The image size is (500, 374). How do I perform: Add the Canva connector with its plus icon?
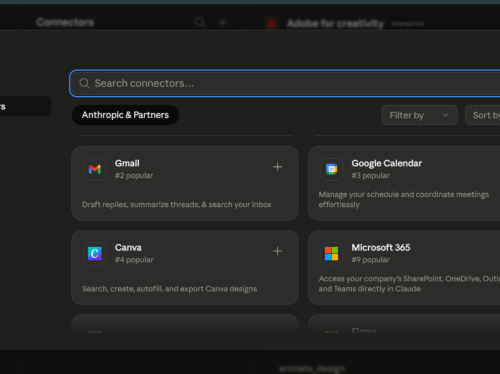[277, 251]
